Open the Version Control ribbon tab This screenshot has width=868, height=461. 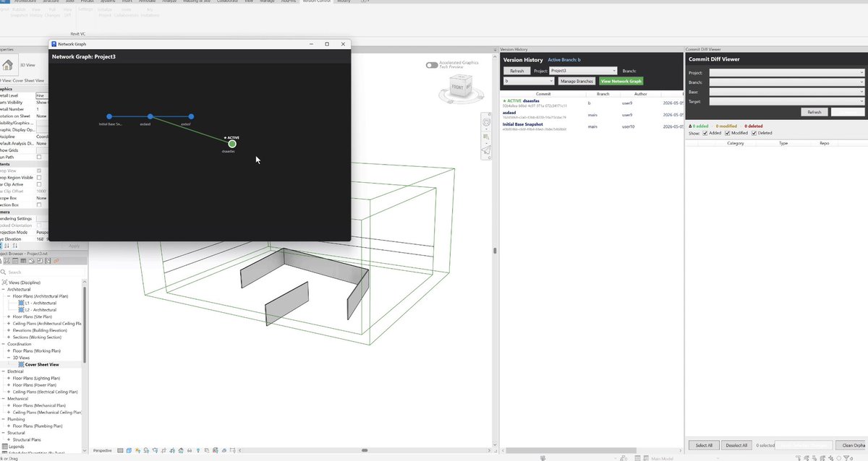point(316,2)
